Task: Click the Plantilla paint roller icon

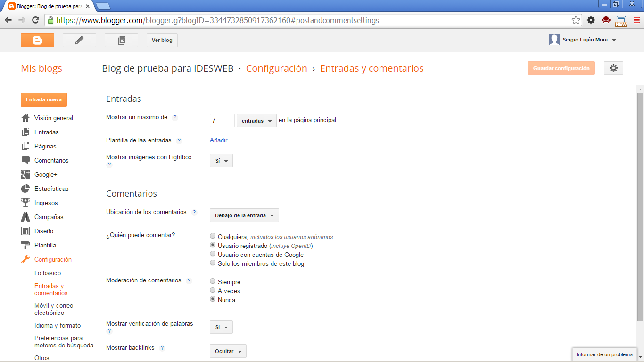Action: [x=25, y=245]
